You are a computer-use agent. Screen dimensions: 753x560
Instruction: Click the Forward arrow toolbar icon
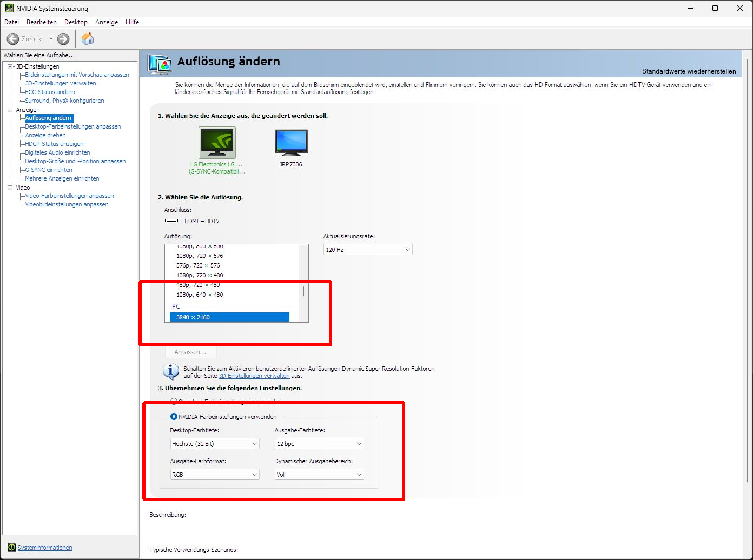(63, 39)
